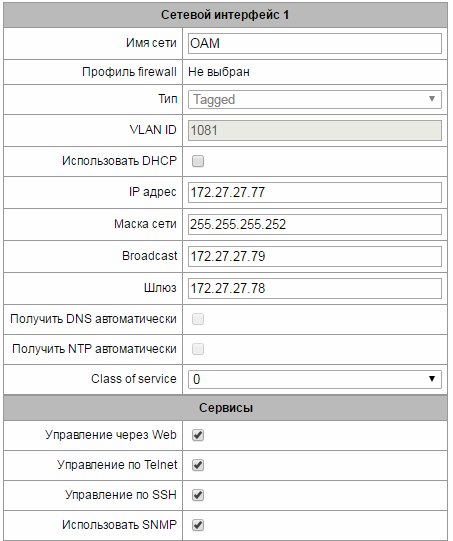Click the VLAN ID field showing 1081
The image size is (453, 541).
click(x=315, y=130)
